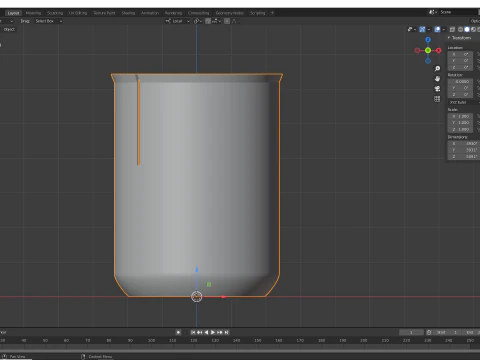This screenshot has height=360, width=480.
Task: Click the zoom view magnifier icon
Action: pos(437,68)
